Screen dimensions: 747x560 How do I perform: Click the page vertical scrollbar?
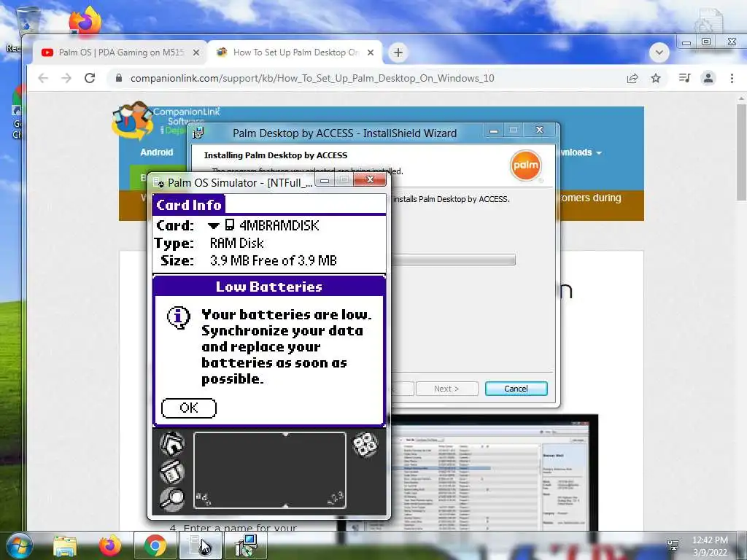coord(741,152)
